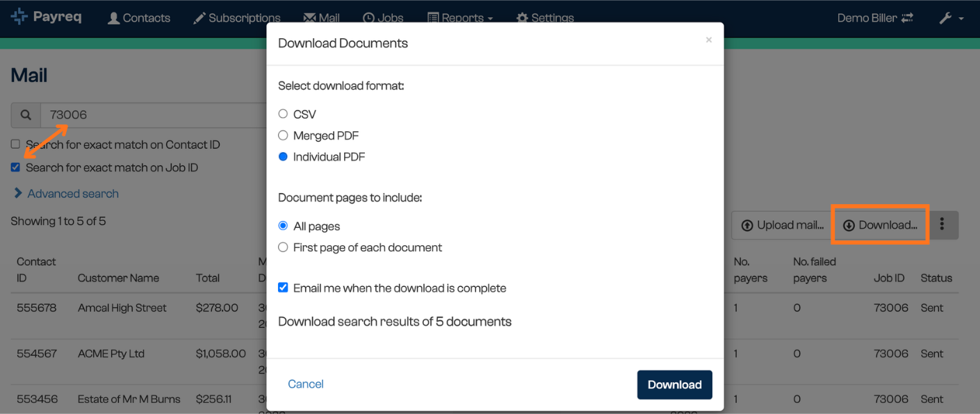The width and height of the screenshot is (980, 414).
Task: Click the search magnifier icon
Action: tap(26, 115)
